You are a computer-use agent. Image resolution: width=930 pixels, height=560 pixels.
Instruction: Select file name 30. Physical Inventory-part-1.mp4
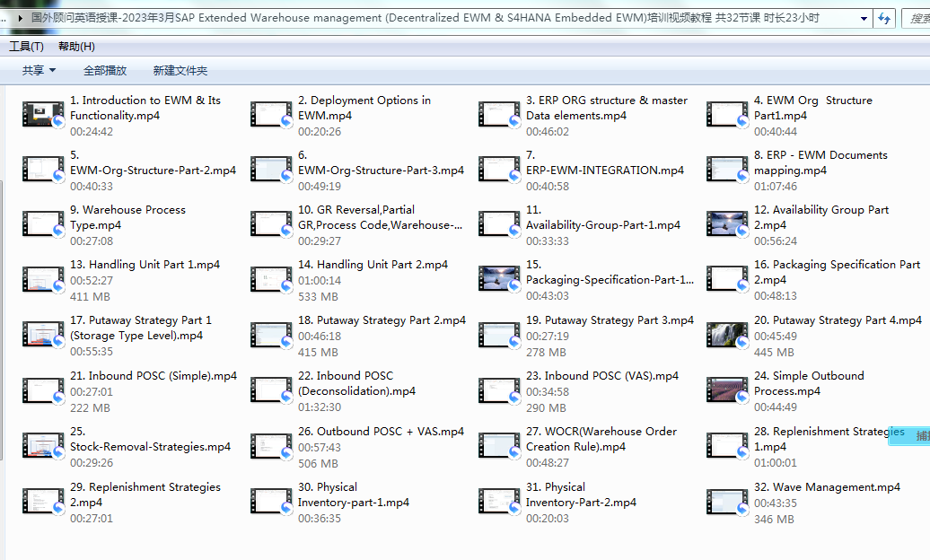[354, 494]
